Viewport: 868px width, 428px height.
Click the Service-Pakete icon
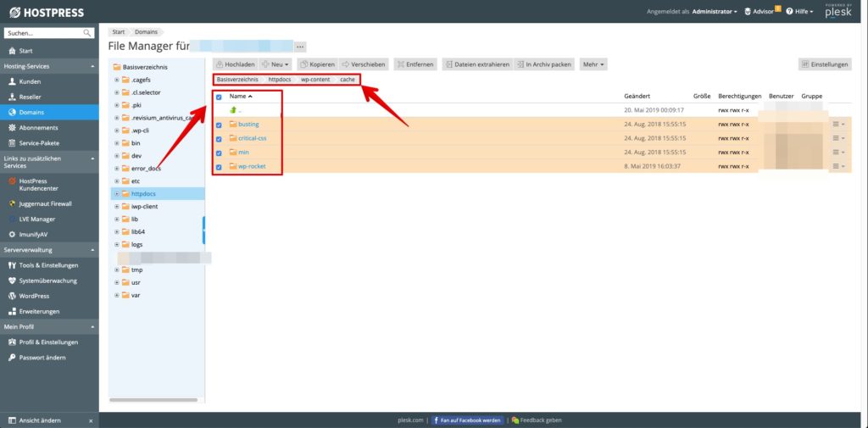[x=12, y=143]
